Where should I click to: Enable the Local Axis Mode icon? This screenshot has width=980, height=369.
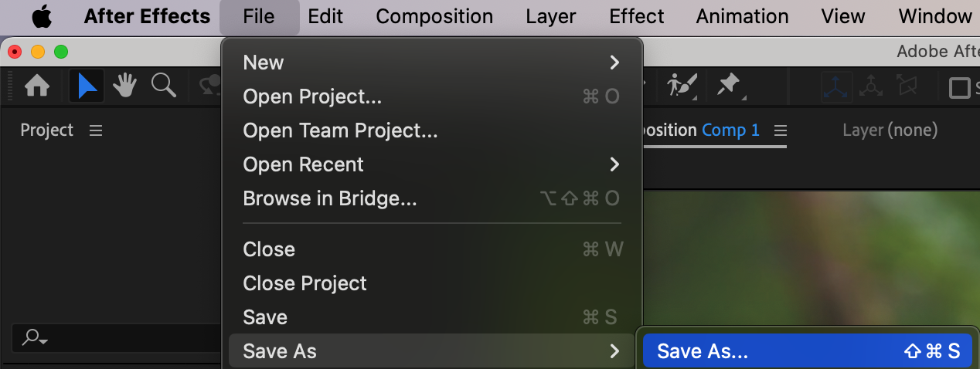(837, 86)
